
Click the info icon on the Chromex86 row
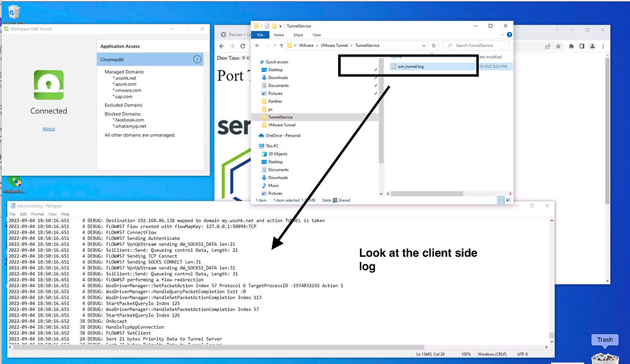coord(197,60)
